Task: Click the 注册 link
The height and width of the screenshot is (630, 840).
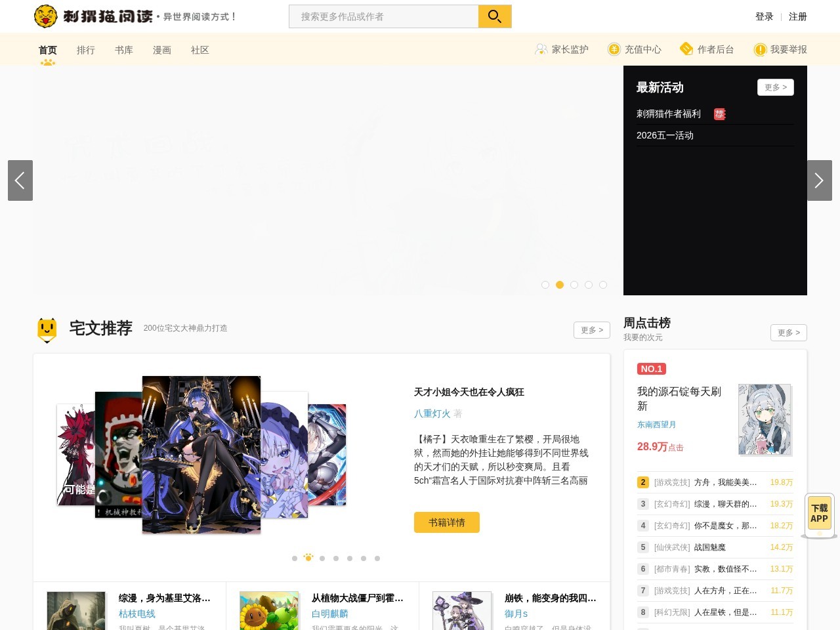Action: [798, 16]
